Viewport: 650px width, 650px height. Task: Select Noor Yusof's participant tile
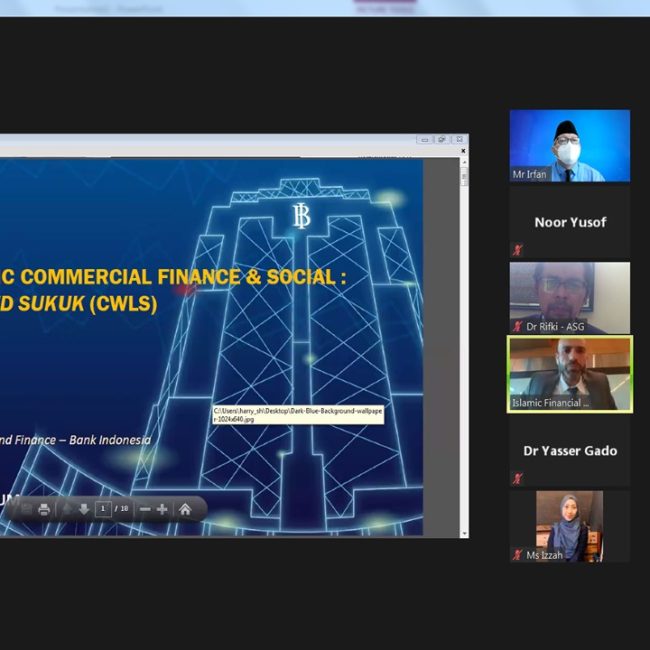coord(570,222)
